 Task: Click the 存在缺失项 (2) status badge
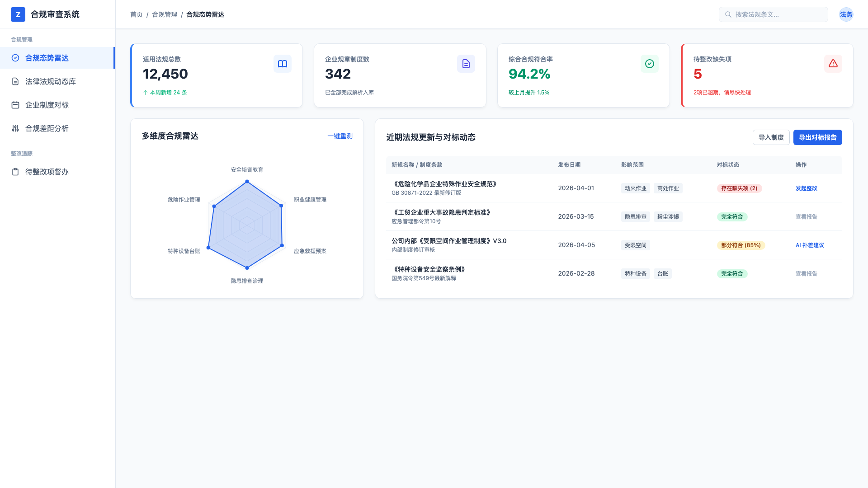739,188
